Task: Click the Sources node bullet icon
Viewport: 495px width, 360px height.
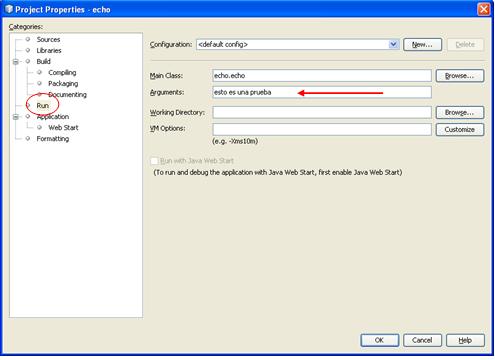Action: click(28, 39)
